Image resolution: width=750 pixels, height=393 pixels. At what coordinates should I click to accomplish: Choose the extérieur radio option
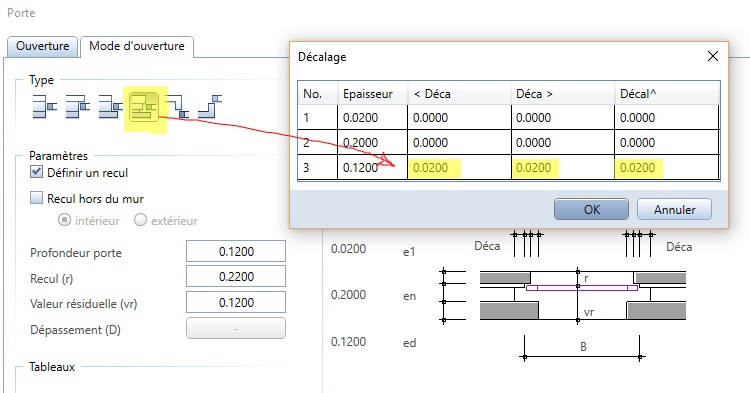(140, 220)
